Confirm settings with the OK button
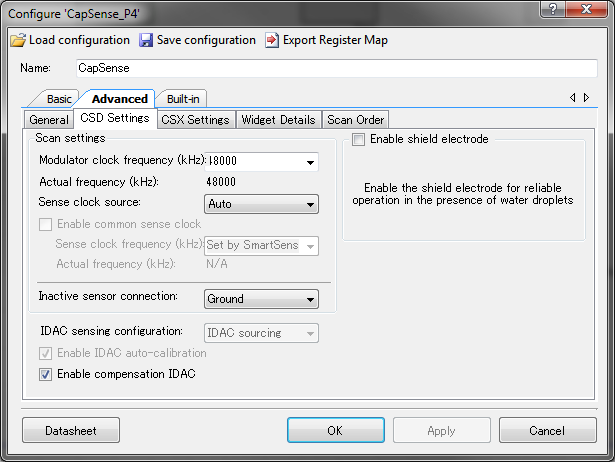Image resolution: width=615 pixels, height=462 pixels. click(336, 430)
